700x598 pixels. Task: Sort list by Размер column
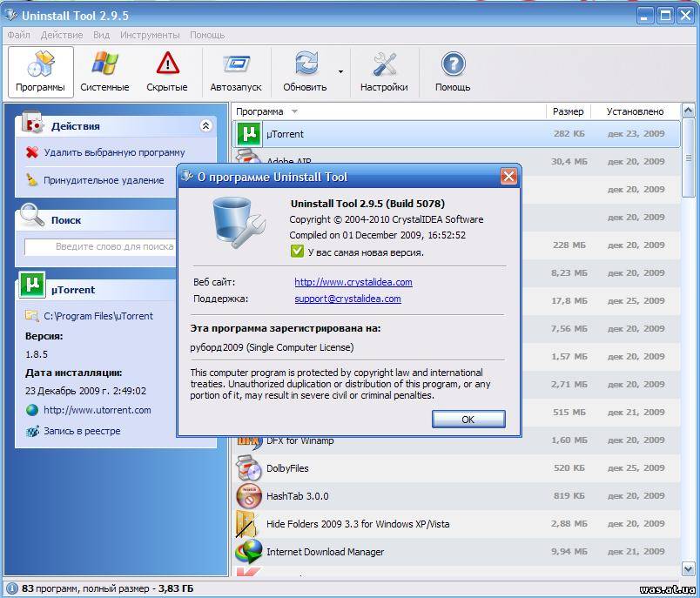(568, 111)
